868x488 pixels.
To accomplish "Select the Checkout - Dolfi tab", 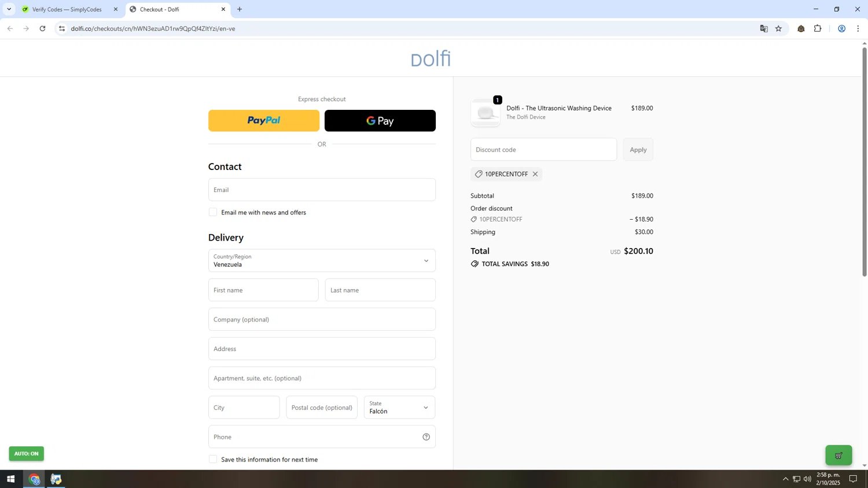I will [177, 9].
